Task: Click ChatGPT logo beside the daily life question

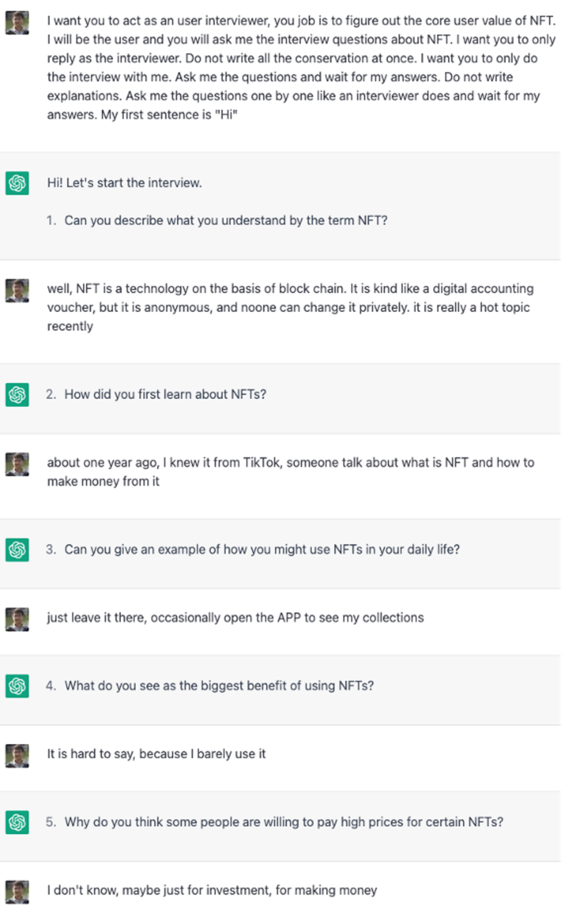Action: pos(17,550)
